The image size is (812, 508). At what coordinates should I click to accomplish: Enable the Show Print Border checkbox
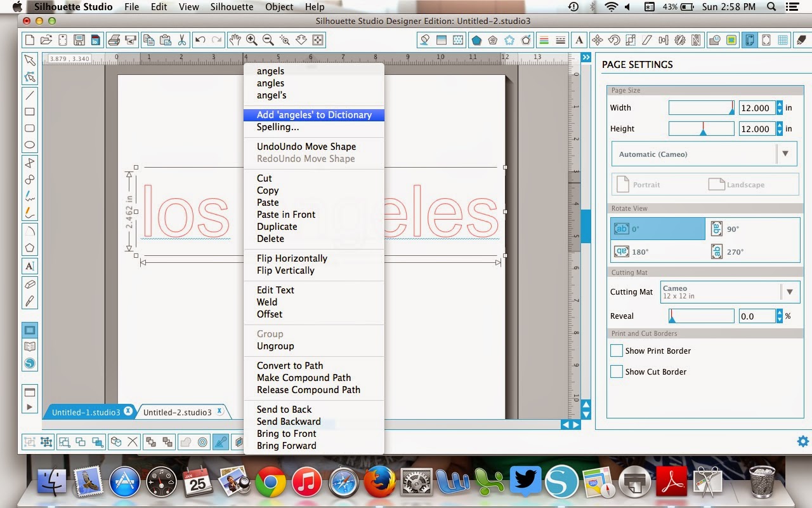[x=616, y=351]
